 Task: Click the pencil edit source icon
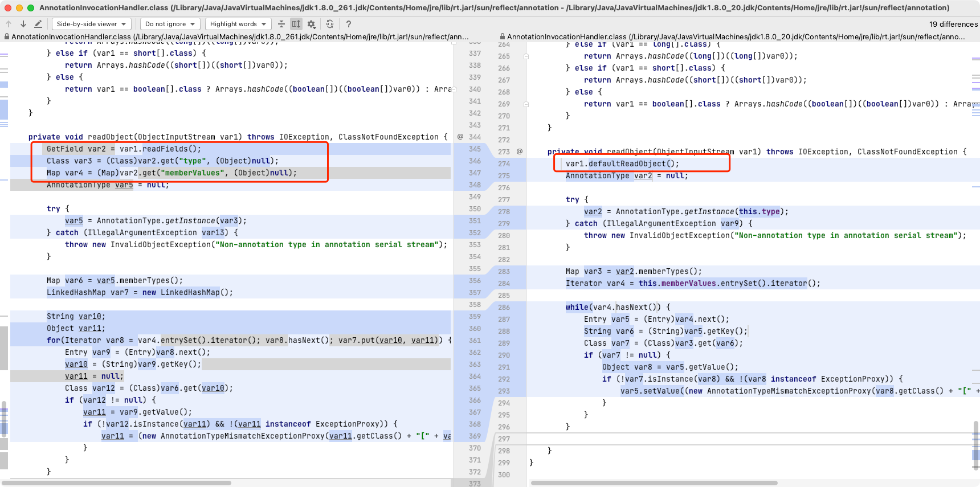click(x=38, y=24)
